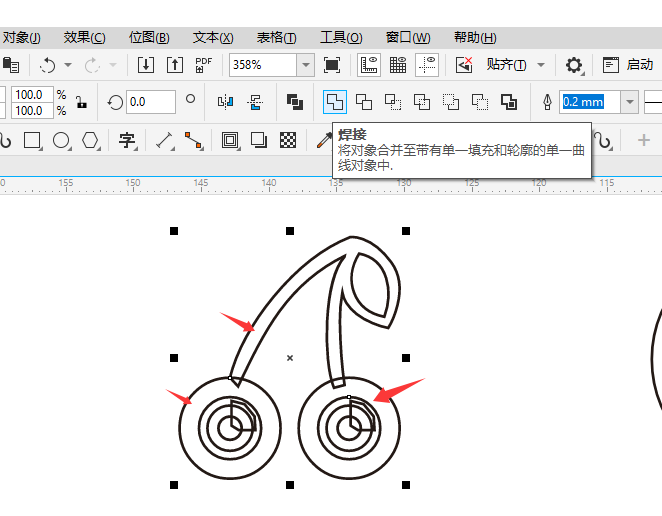662x516 pixels.
Task: Click the Import arrow-down icon
Action: 146,65
